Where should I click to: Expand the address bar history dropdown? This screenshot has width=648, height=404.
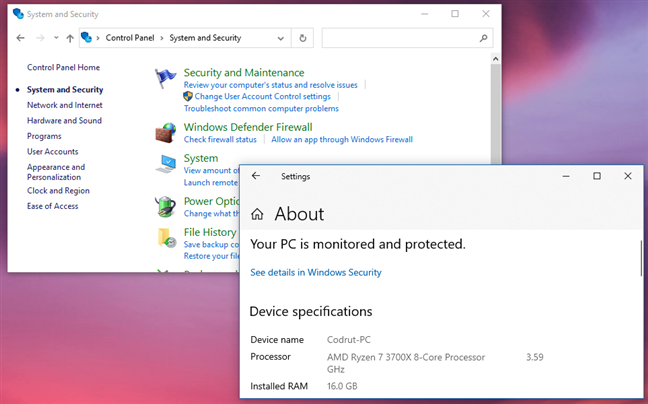point(281,38)
